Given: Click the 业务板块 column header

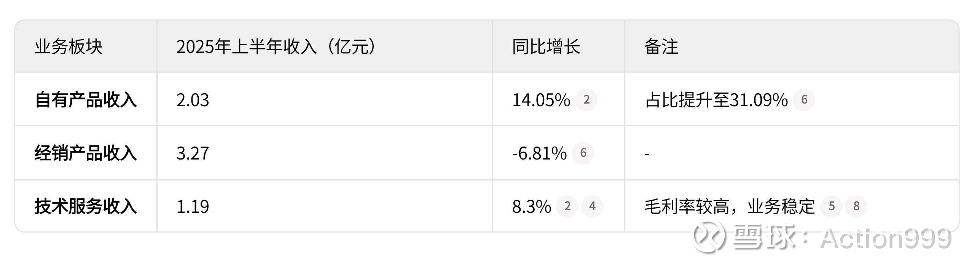Looking at the screenshot, I should (x=69, y=47).
